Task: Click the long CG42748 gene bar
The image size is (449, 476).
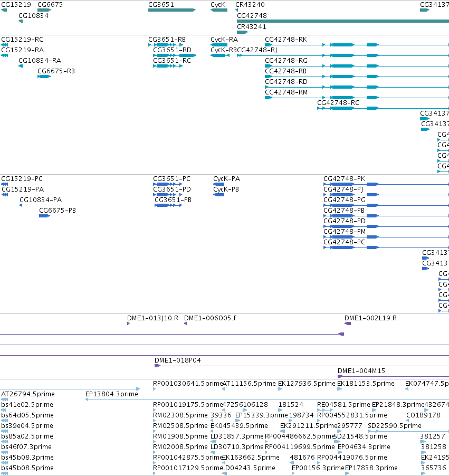Action: (343, 21)
